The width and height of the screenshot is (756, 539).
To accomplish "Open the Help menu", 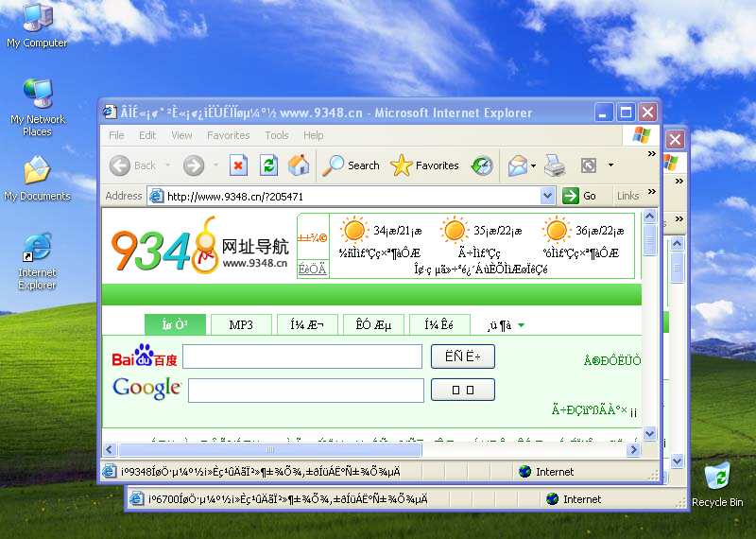I will point(313,135).
